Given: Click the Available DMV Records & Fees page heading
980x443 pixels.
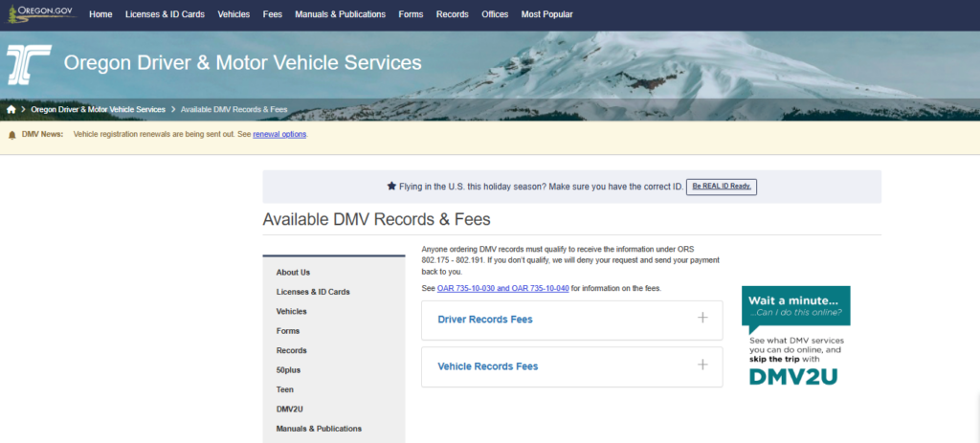Looking at the screenshot, I should coord(376,219).
